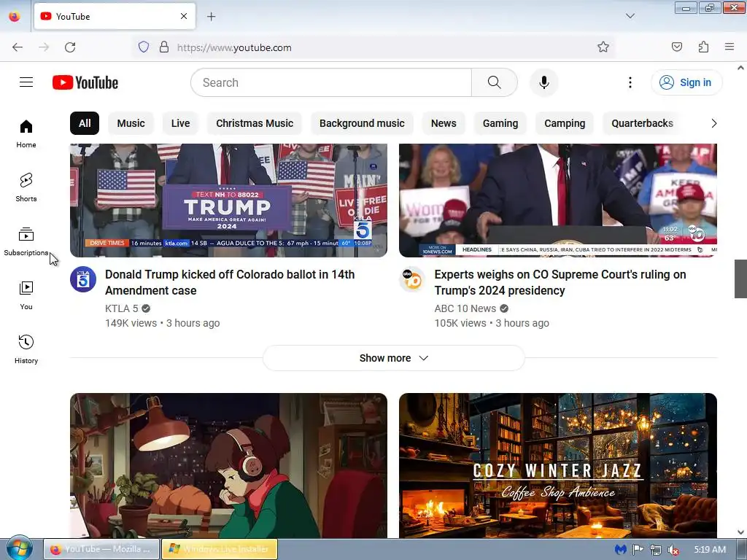Click the 5:19 AM taskbar clock
Screen dimensions: 747x560
click(710, 550)
